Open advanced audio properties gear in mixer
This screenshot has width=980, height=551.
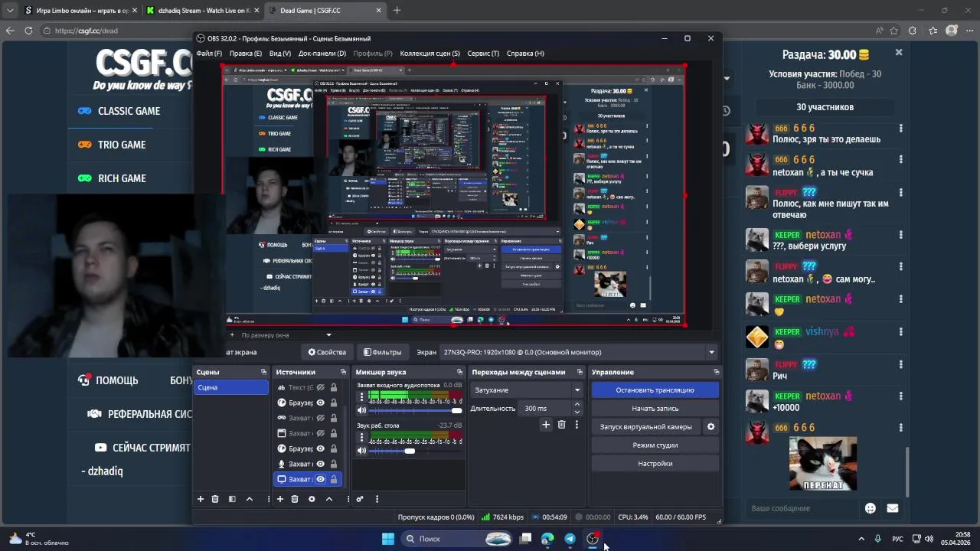pos(360,499)
